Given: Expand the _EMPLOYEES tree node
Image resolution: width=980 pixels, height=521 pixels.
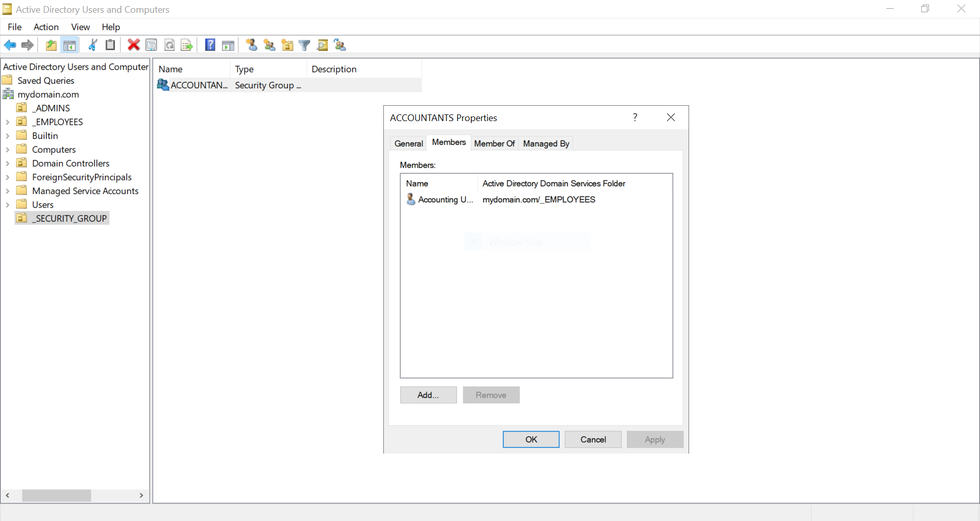Looking at the screenshot, I should 7,122.
